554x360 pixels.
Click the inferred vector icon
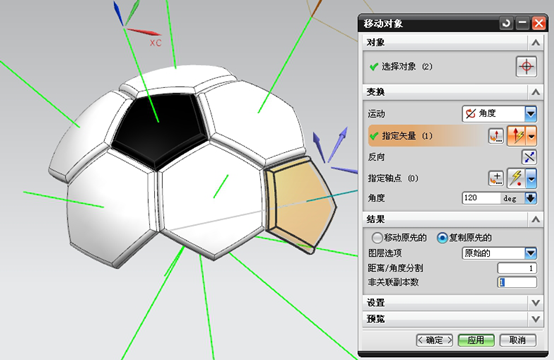(518, 136)
